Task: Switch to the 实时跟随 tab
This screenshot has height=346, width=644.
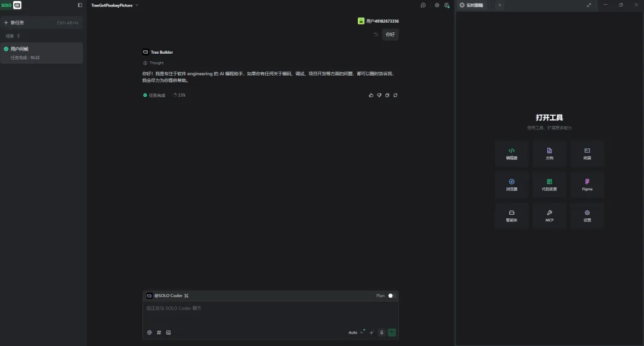Action: coord(472,5)
